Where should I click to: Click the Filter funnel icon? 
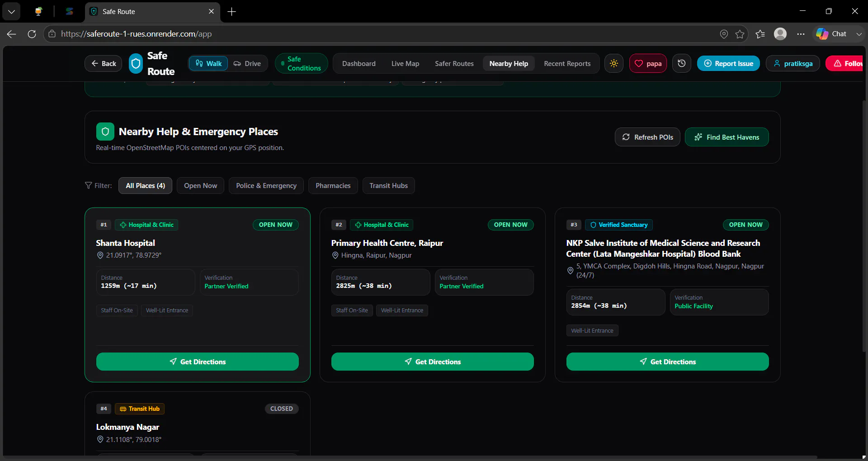(x=89, y=185)
